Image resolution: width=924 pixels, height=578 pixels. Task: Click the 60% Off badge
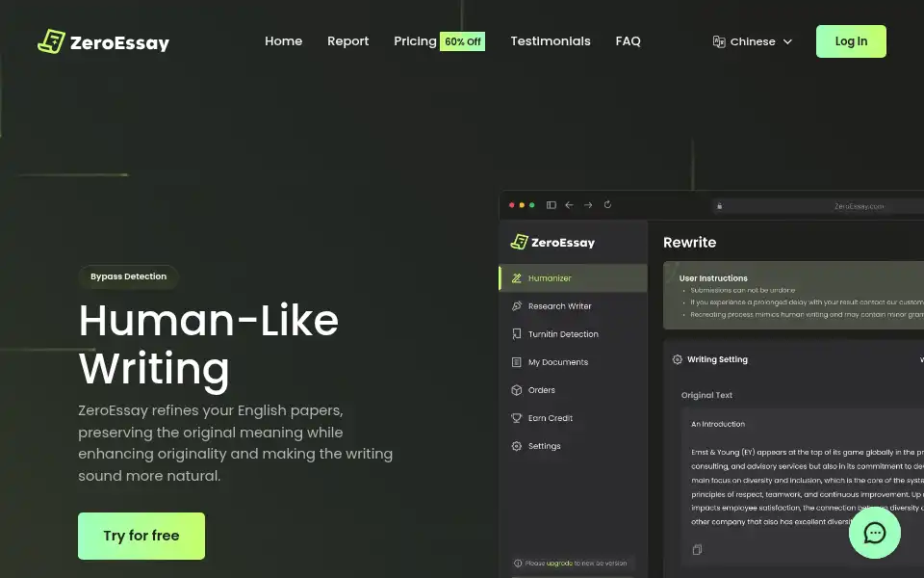[x=463, y=41]
